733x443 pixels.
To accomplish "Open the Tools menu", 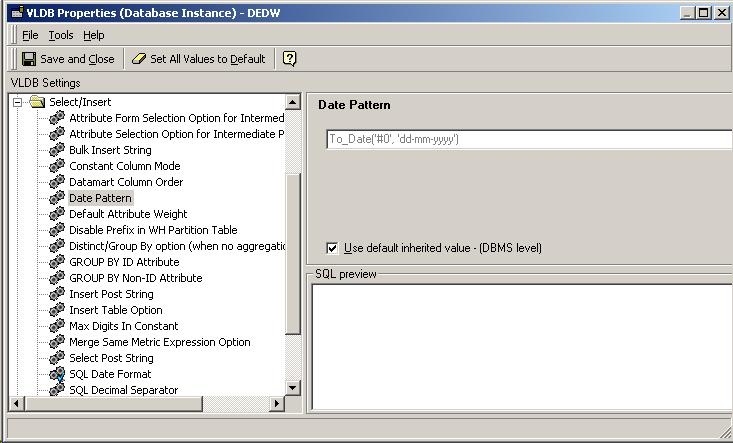I will click(x=60, y=35).
